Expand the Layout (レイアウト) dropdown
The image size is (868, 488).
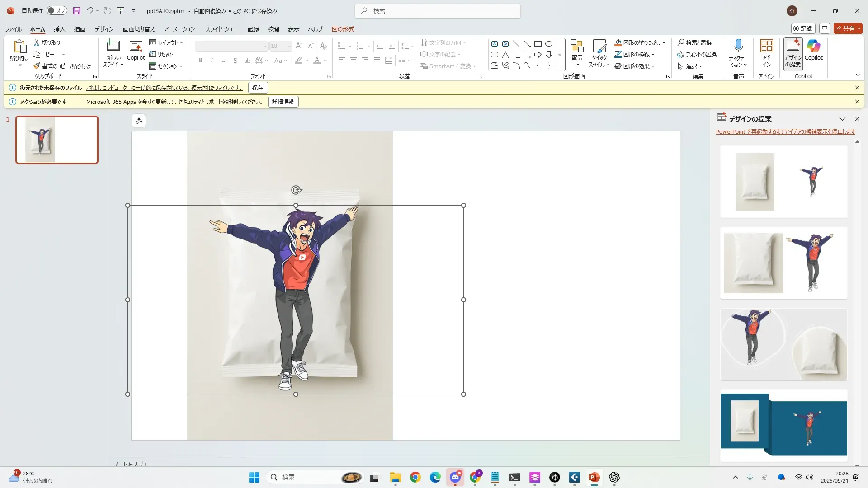(x=166, y=42)
